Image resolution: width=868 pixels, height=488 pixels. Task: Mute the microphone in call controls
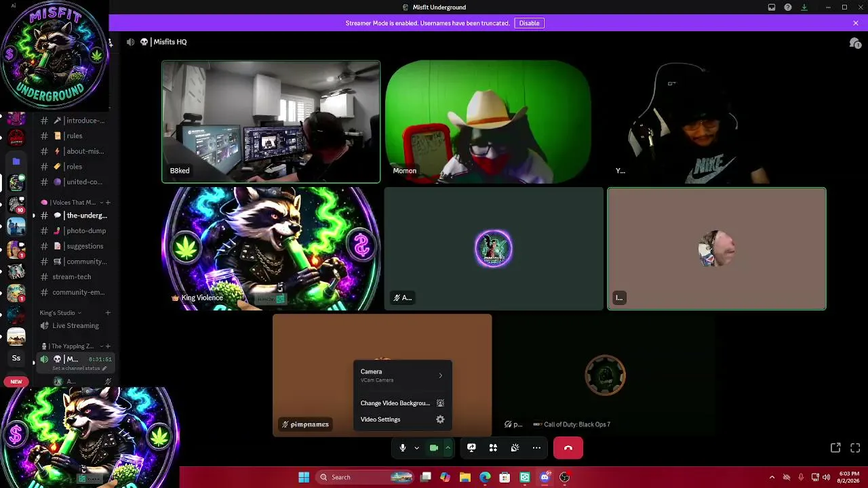(403, 448)
